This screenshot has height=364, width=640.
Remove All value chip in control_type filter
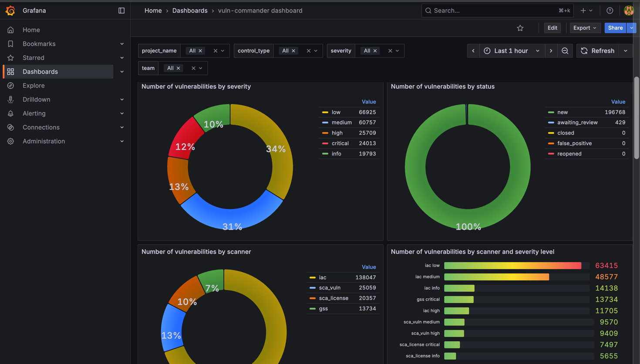click(x=293, y=51)
